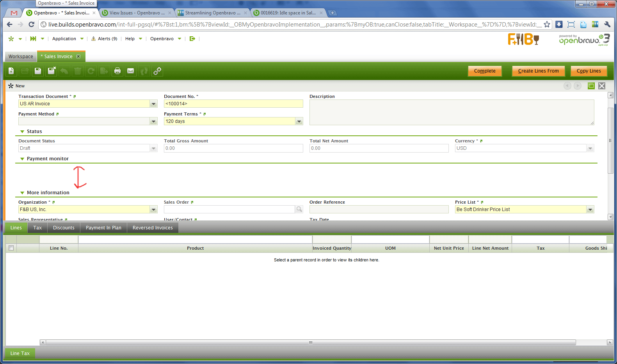Switch to the Payment In Plan tab

(103, 228)
